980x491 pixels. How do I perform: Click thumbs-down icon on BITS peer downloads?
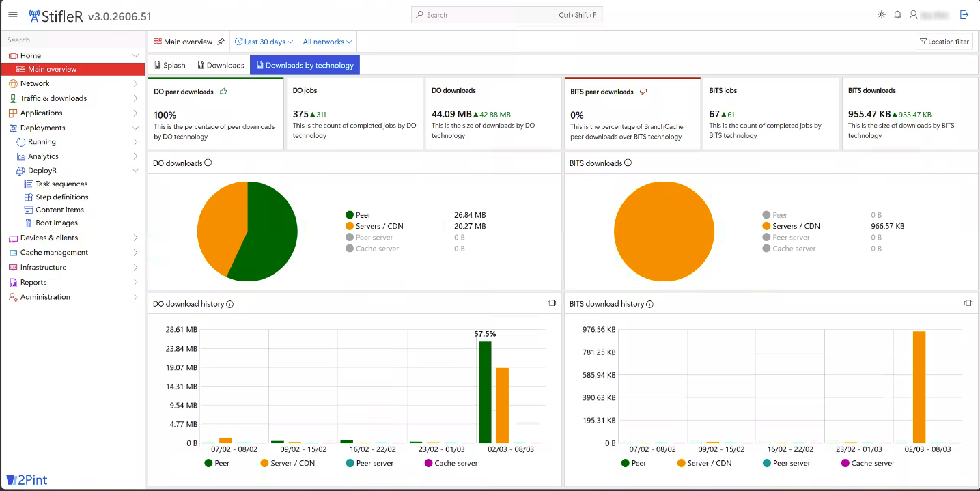coord(643,92)
